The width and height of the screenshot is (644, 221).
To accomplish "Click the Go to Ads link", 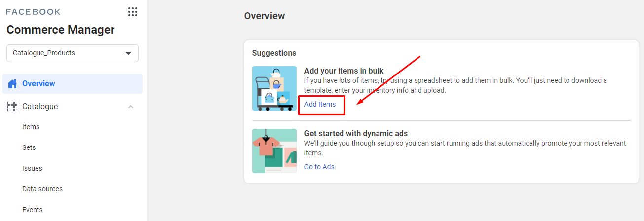I will click(319, 167).
